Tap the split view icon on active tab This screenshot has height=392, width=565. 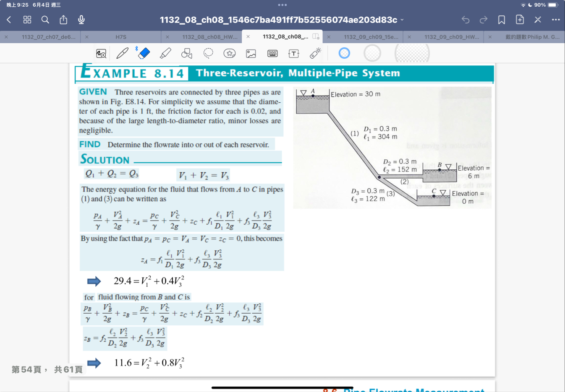(316, 36)
